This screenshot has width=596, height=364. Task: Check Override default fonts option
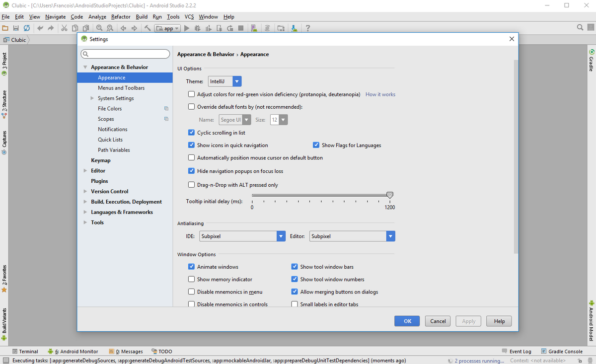(191, 106)
